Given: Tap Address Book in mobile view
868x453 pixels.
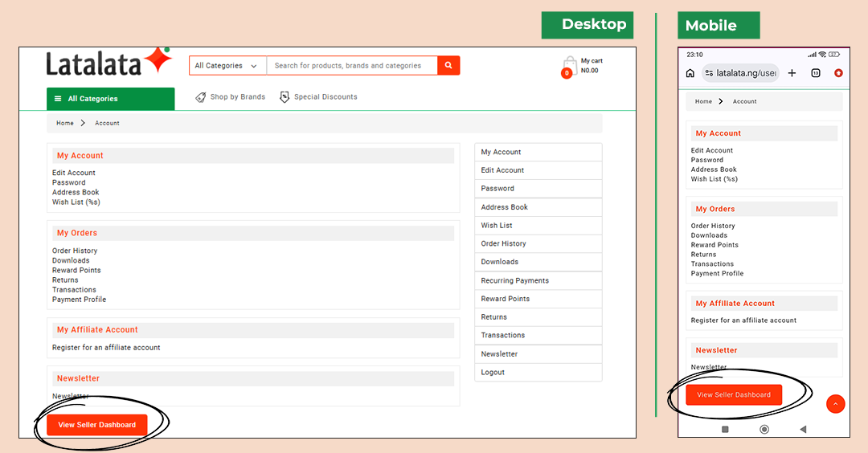Looking at the screenshot, I should click(714, 169).
